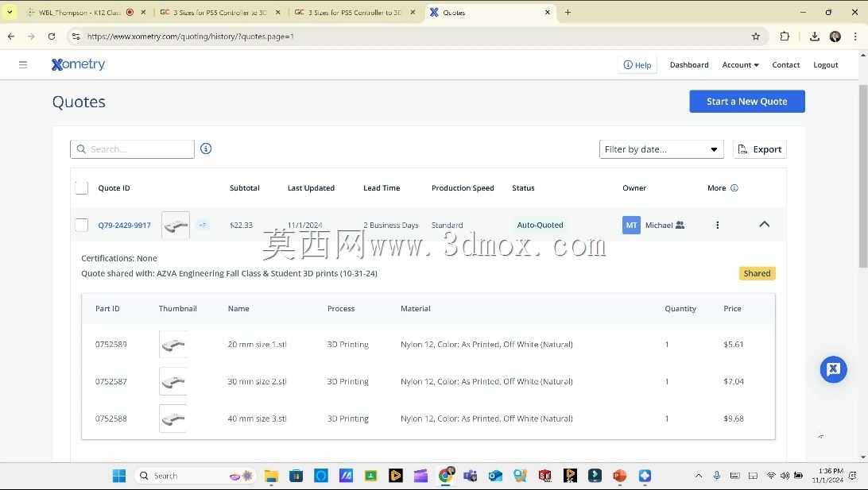The image size is (868, 490).
Task: Collapse the quote details chevron
Action: pyautogui.click(x=764, y=225)
